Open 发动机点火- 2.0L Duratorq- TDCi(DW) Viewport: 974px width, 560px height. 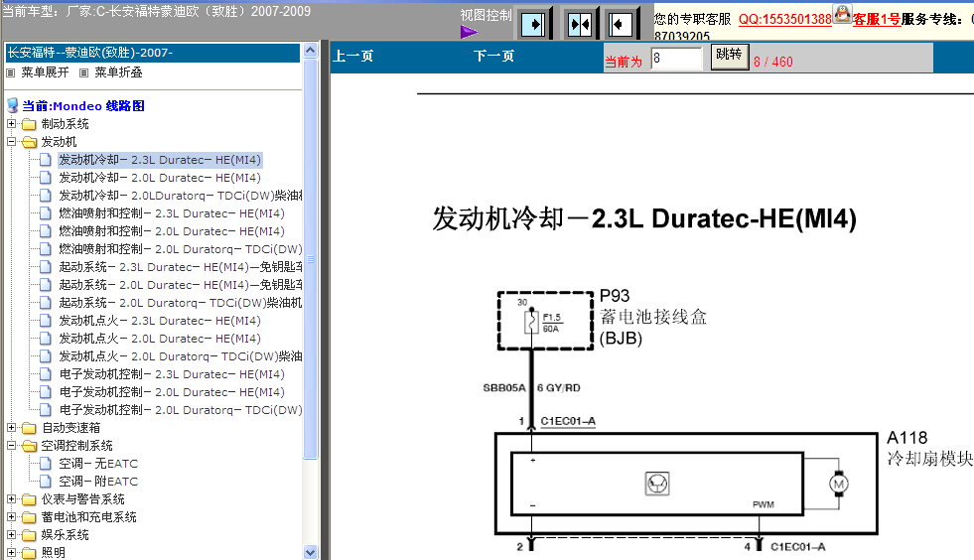click(x=180, y=356)
